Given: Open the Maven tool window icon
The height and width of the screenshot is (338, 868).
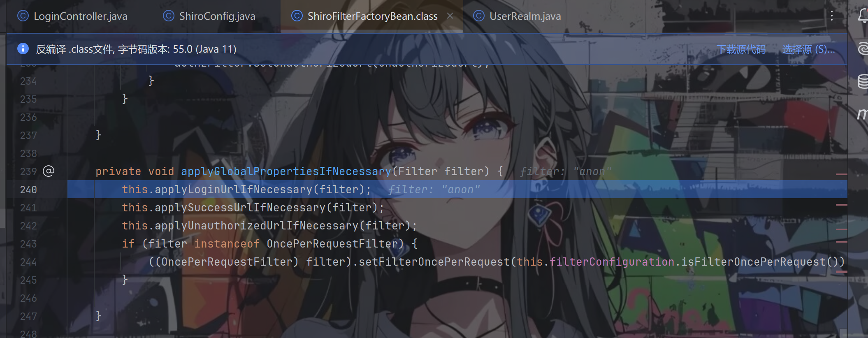Looking at the screenshot, I should pos(863,113).
